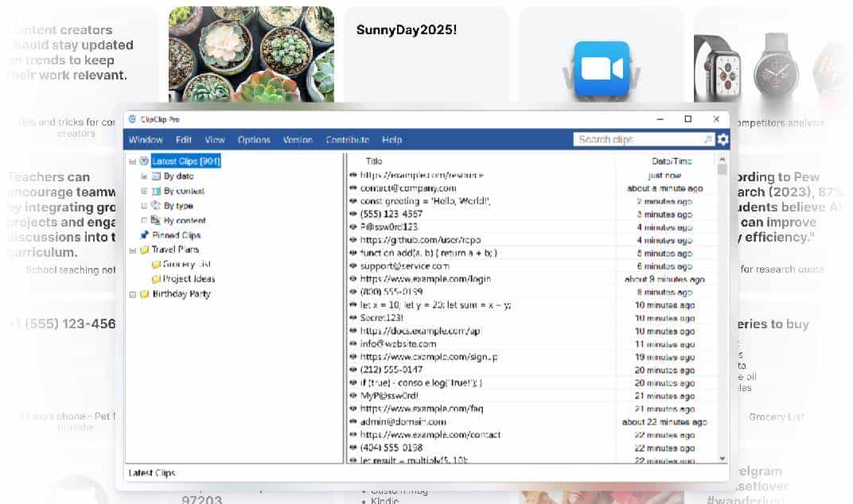Expand the By context node
853x504 pixels.
(x=143, y=191)
